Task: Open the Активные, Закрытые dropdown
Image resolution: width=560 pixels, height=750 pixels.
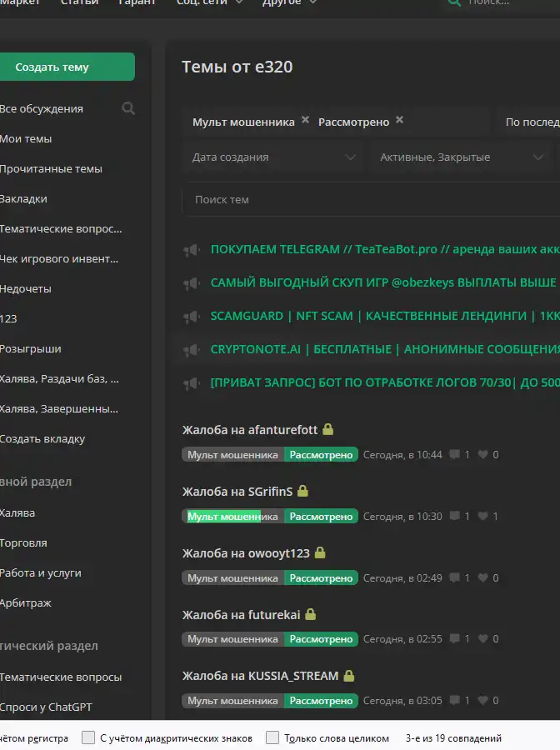Action: coord(461,157)
